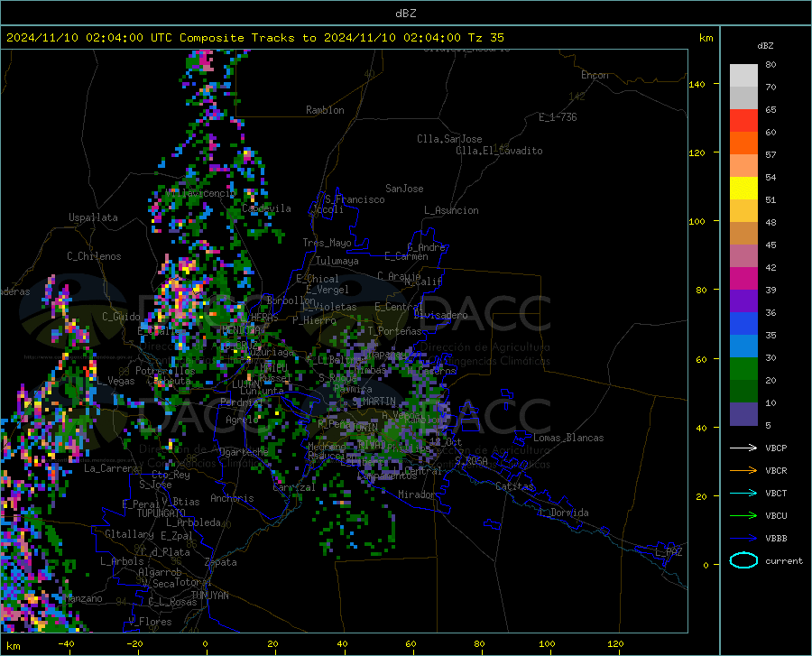Click the Manzano map label
812x656 pixels.
[x=83, y=598]
